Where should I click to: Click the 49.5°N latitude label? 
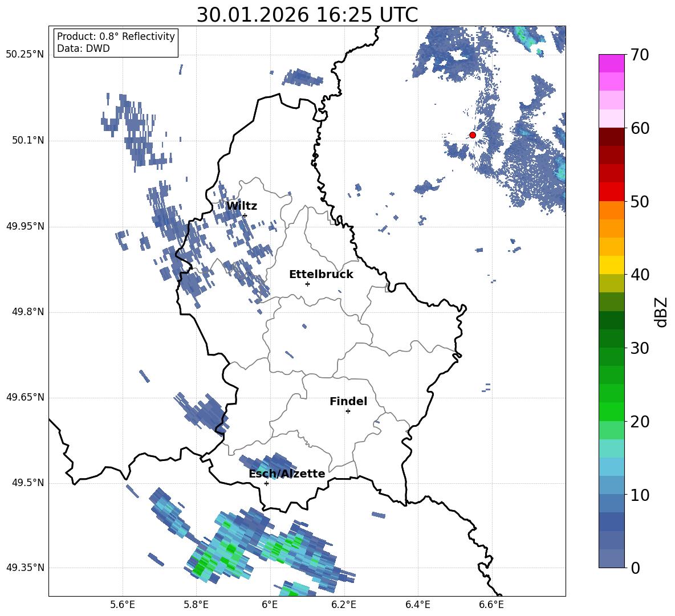point(28,482)
